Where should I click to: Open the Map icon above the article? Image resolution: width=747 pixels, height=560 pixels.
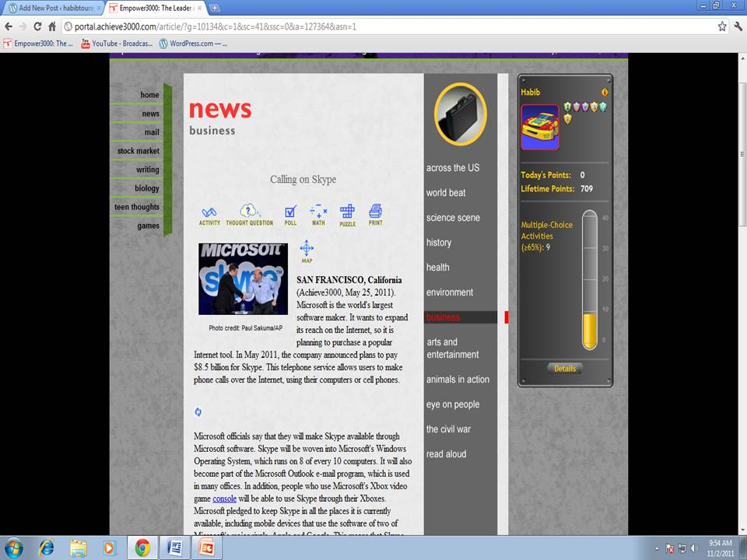307,250
